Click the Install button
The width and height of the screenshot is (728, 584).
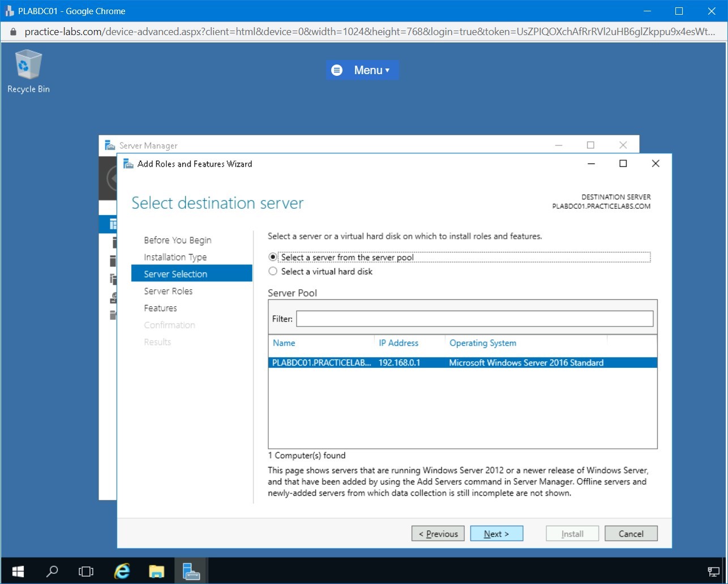(572, 534)
